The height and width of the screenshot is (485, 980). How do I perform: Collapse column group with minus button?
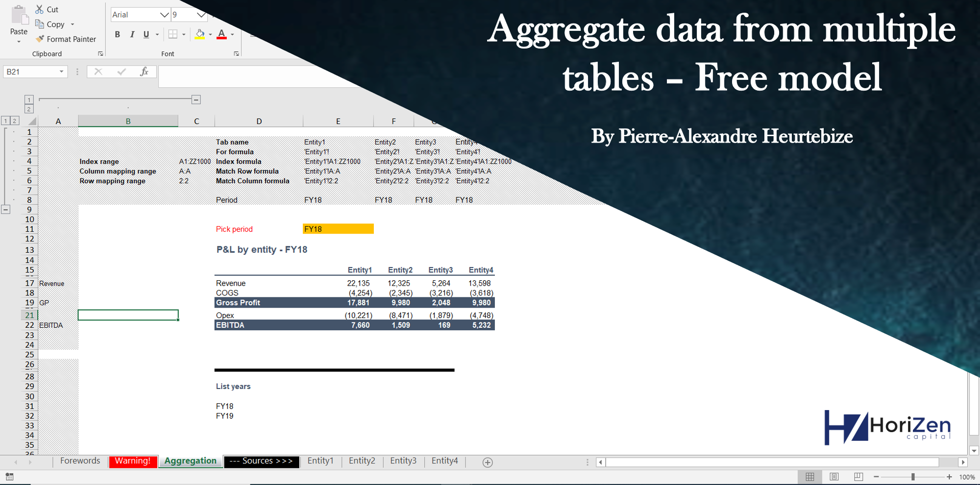(196, 99)
